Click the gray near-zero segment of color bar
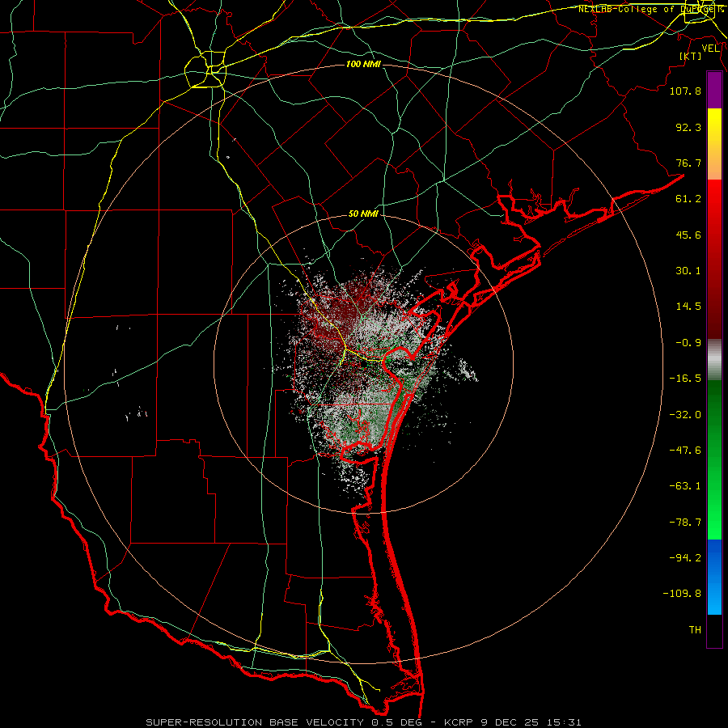 pyautogui.click(x=714, y=360)
